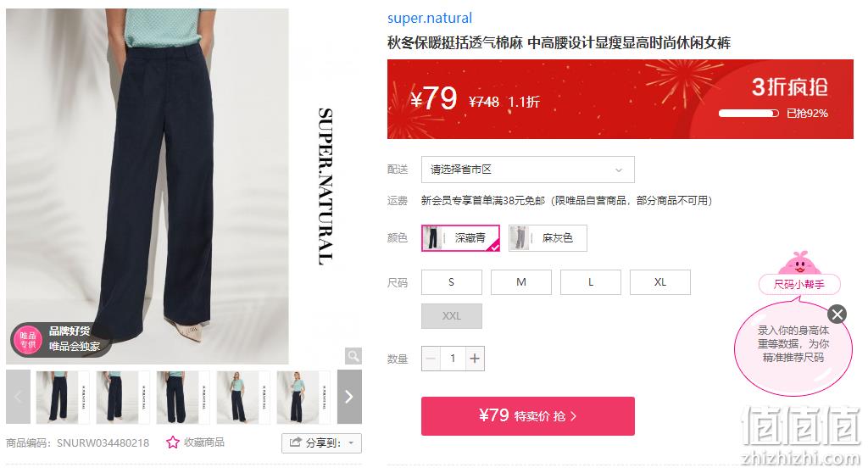
Task: Select size M
Action: pos(521,282)
